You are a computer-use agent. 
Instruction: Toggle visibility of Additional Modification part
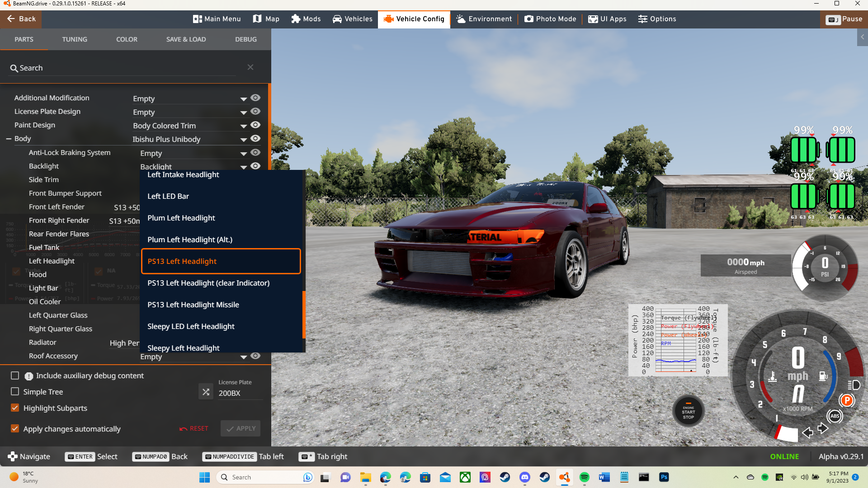pyautogui.click(x=255, y=98)
